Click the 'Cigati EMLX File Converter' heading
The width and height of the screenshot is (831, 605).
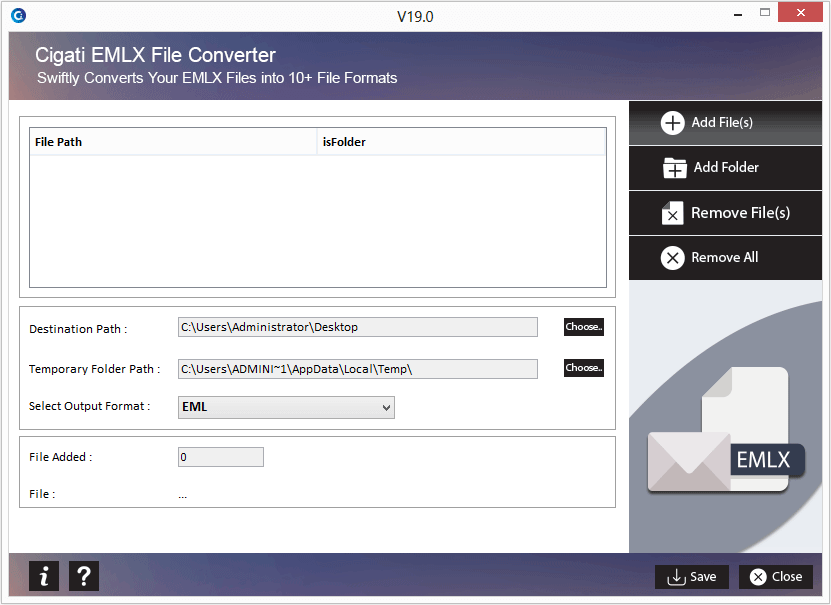pyautogui.click(x=155, y=55)
